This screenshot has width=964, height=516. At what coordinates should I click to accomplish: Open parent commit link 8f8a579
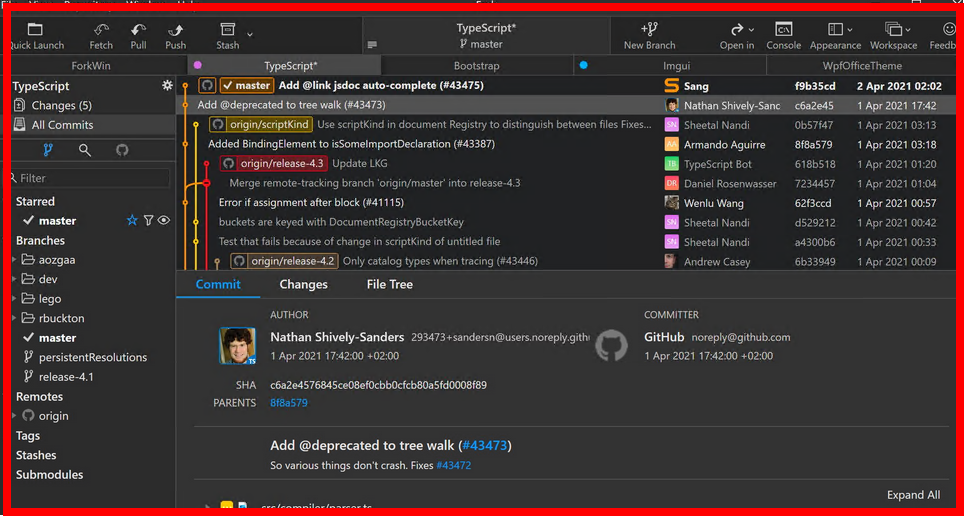click(x=288, y=403)
